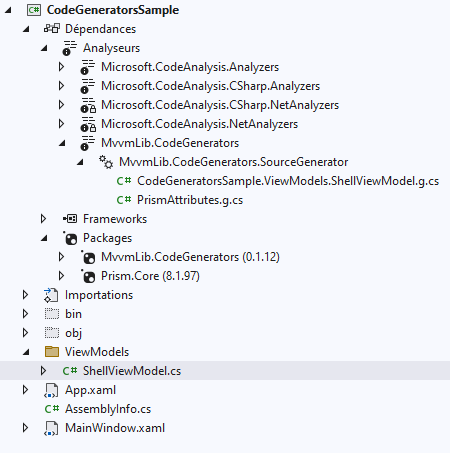Select Microsoft.CodeAnalysis.NetAnalyzers text

click(199, 124)
